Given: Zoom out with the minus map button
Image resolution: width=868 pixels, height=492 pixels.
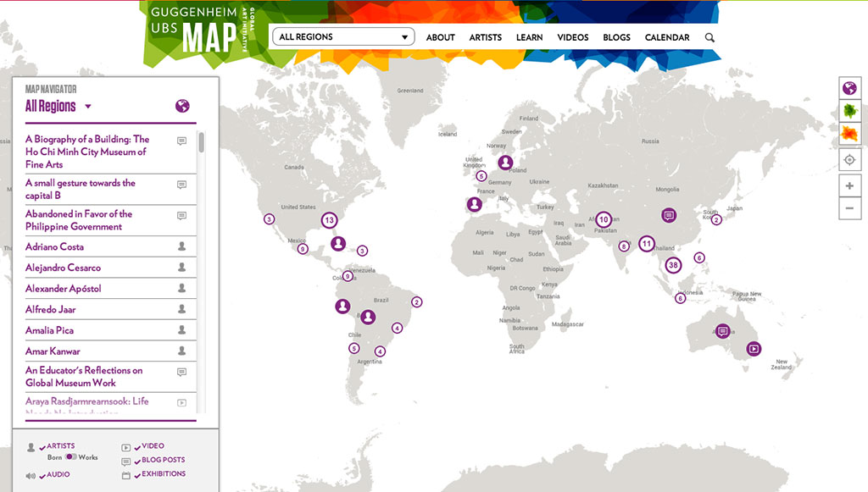Looking at the screenshot, I should 849,208.
